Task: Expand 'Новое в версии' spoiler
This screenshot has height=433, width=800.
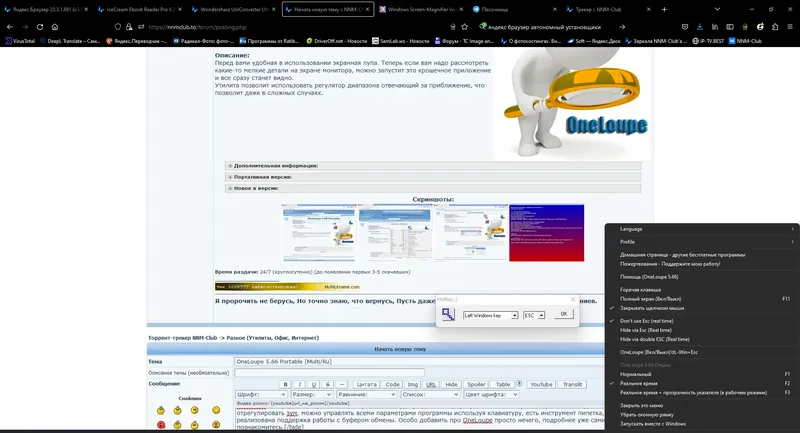Action: (433, 188)
